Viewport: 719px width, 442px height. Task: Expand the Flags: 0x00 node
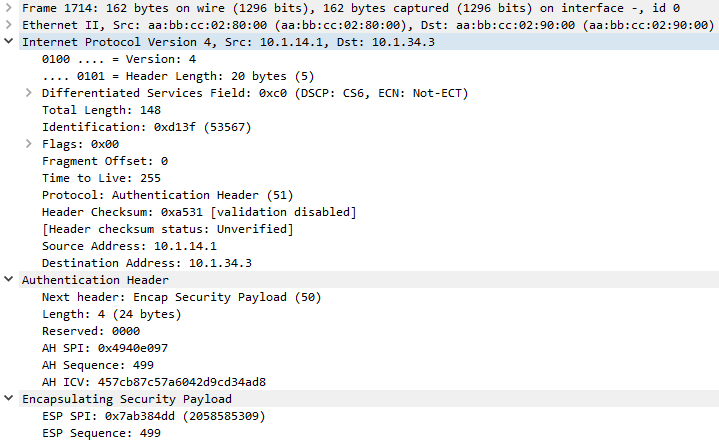29,144
